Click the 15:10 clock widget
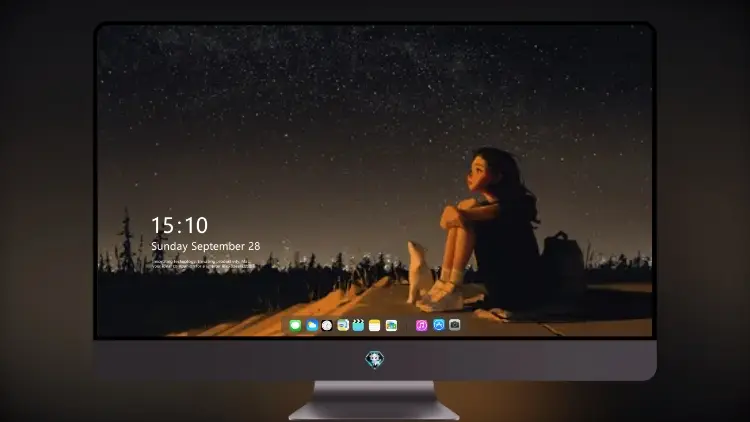The image size is (750, 422). pos(179,225)
